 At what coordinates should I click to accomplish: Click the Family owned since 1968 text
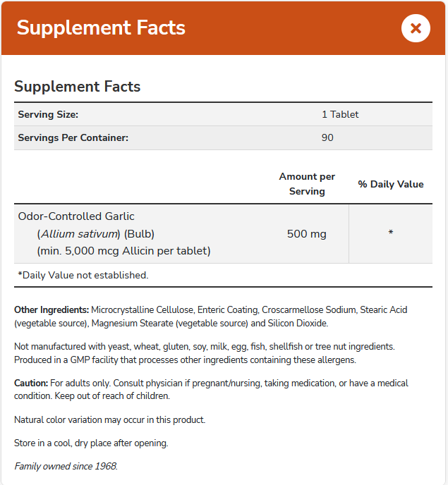(x=66, y=466)
